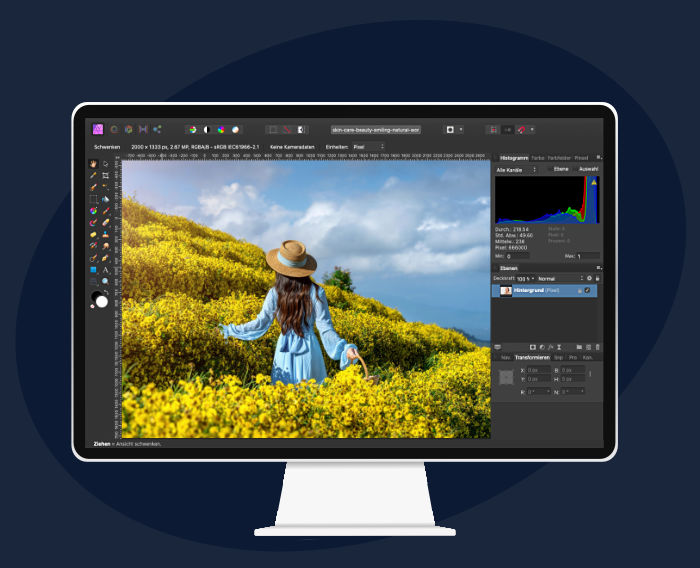Open the Einheiten Pixel units dropdown
This screenshot has width=700, height=568.
pyautogui.click(x=368, y=146)
